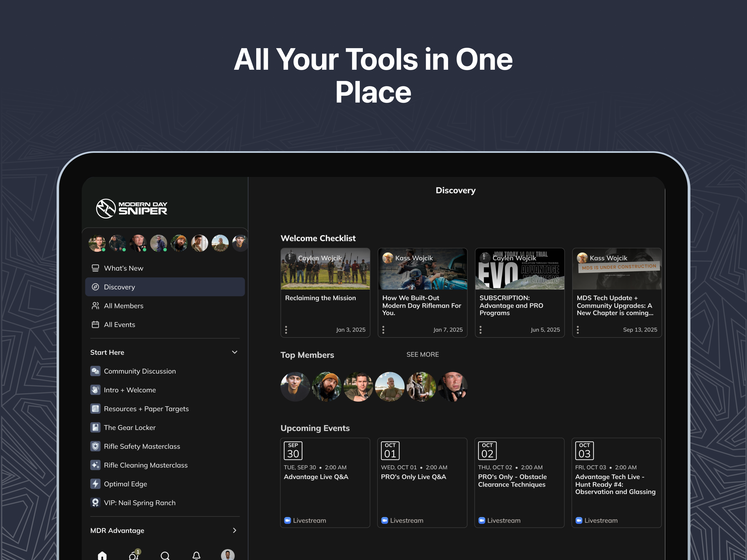Screen dimensions: 747x560
Task: Open Community Discussion space
Action: [x=165, y=371]
